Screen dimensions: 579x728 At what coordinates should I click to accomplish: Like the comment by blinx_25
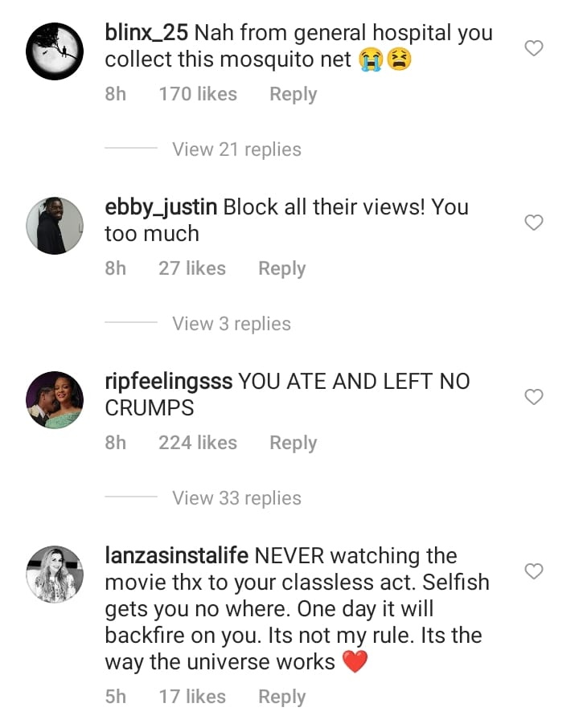click(534, 48)
